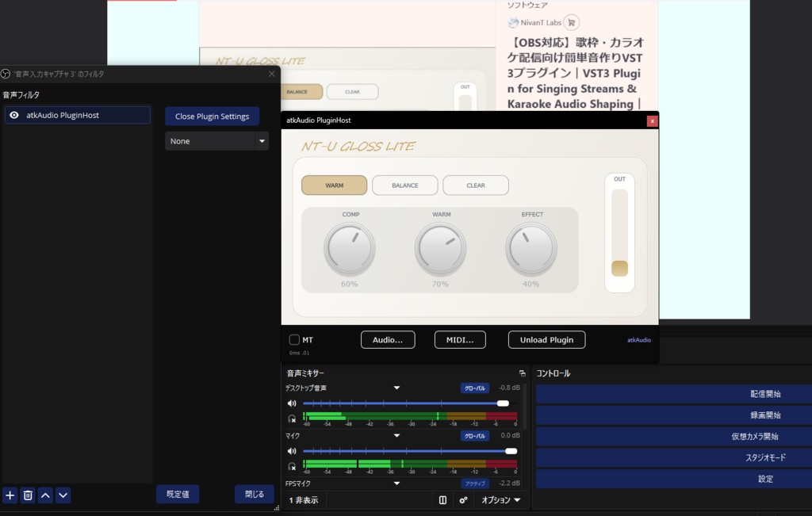Select the WARM preset button
The width and height of the screenshot is (812, 516).
(x=335, y=185)
